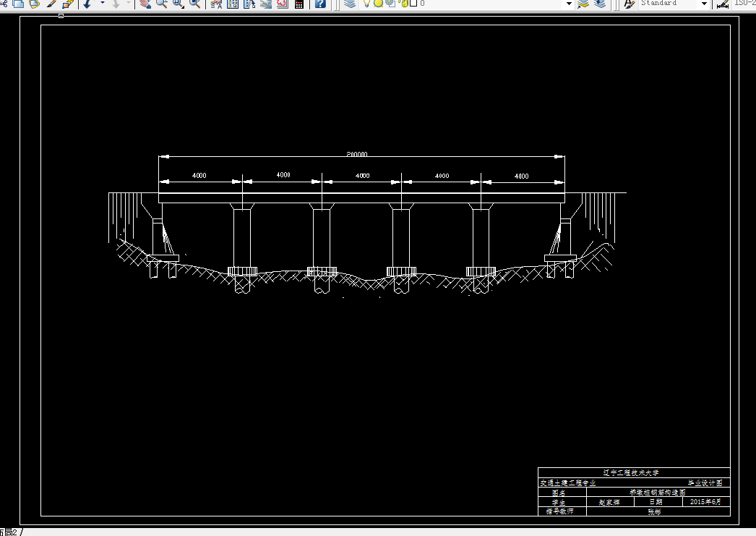
Task: Open the DesignCenter icon
Action: coord(233,4)
